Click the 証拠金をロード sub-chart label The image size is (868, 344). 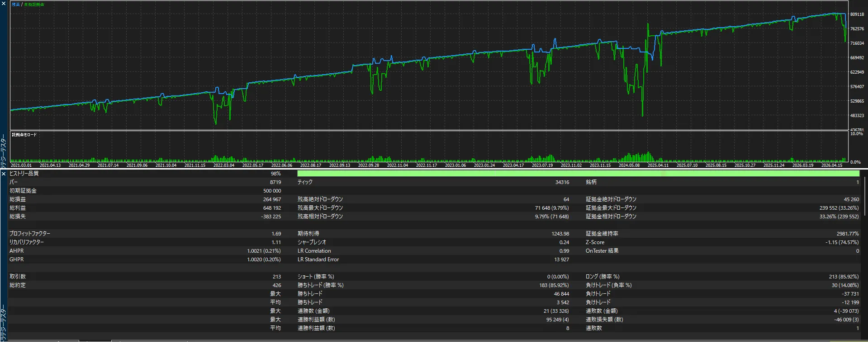point(24,135)
